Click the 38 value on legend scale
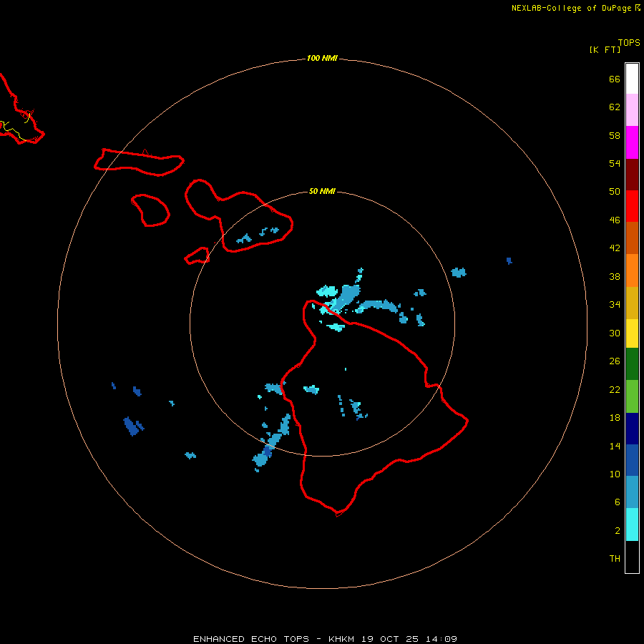Screen dimensions: 644x644 tap(615, 276)
